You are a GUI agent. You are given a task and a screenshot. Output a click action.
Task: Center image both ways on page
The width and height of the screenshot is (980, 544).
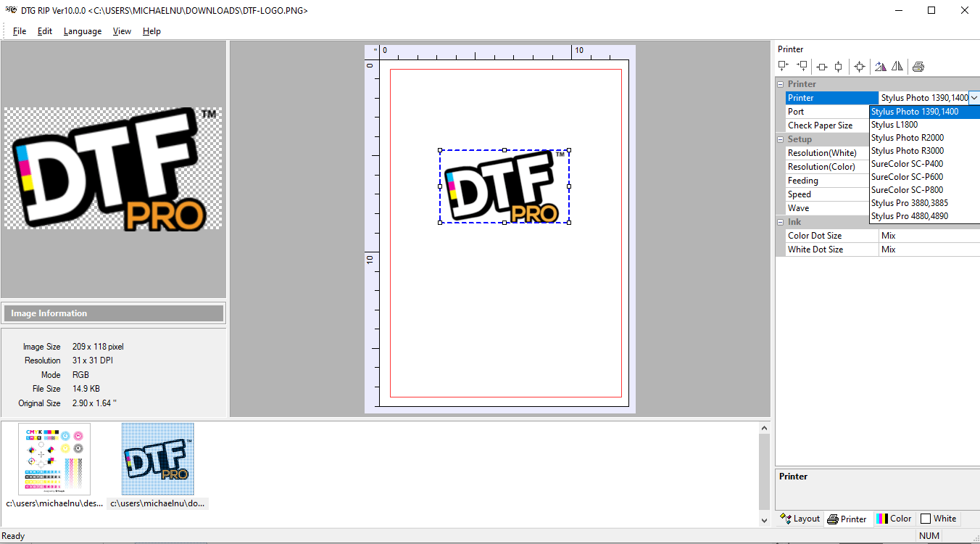click(x=860, y=67)
